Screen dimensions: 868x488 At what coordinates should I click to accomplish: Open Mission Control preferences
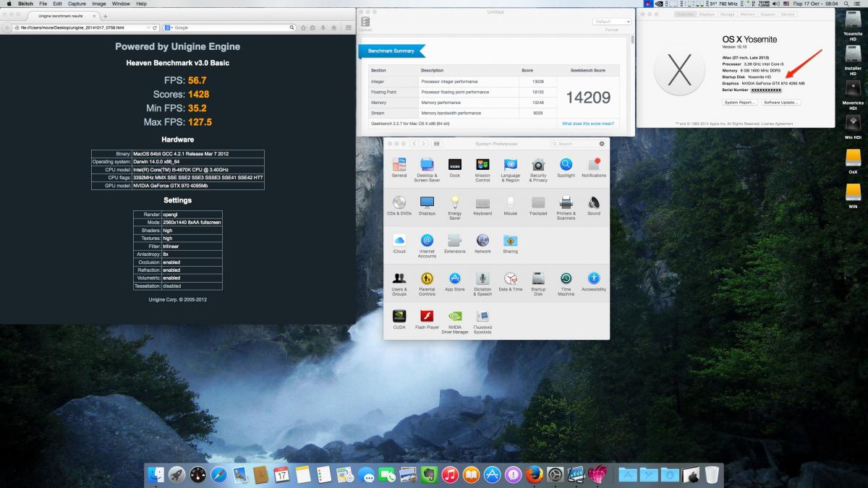point(482,169)
